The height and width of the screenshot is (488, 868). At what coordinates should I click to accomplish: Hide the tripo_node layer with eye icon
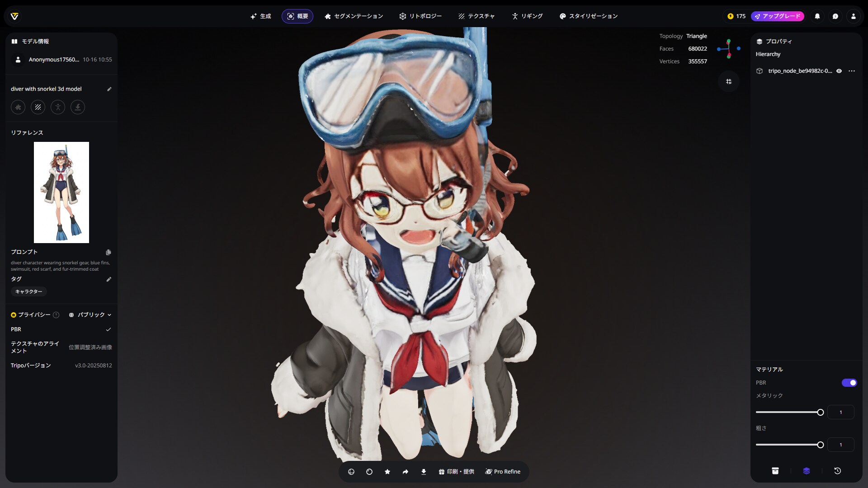click(x=839, y=71)
